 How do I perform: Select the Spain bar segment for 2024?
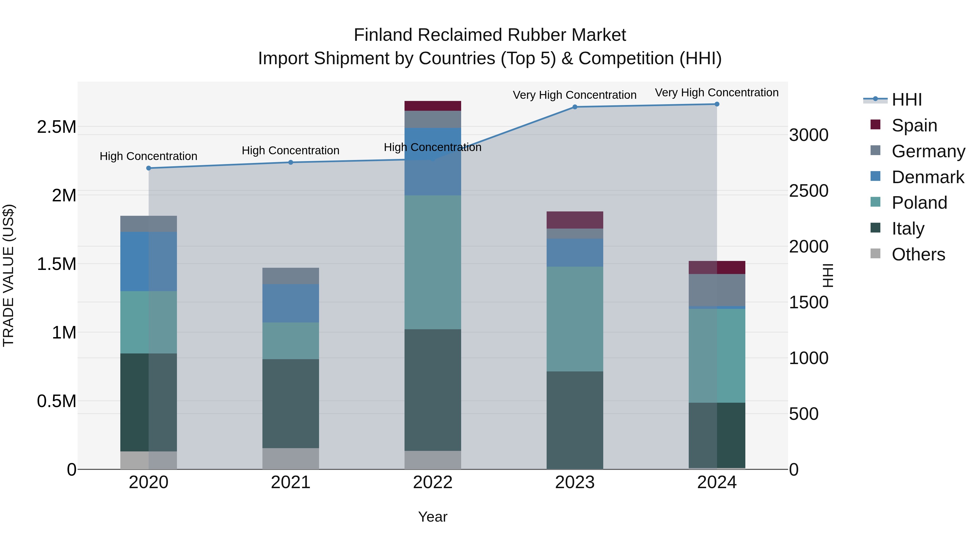717,268
